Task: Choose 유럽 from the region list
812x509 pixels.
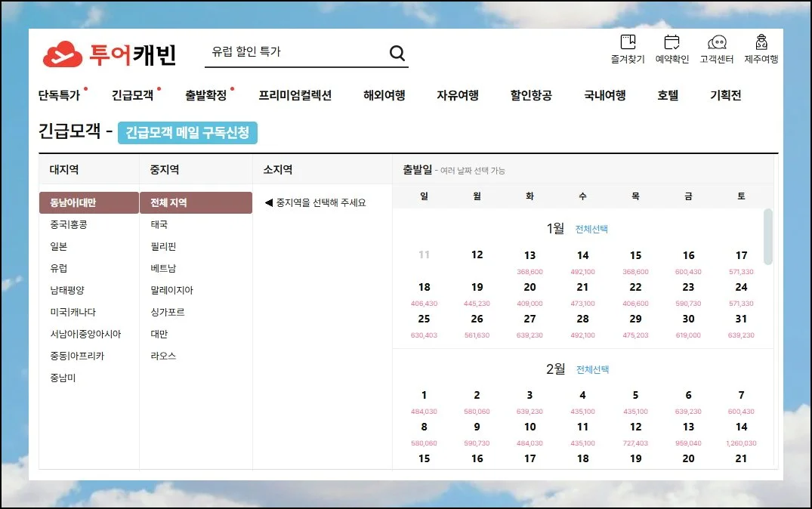Action: [59, 268]
